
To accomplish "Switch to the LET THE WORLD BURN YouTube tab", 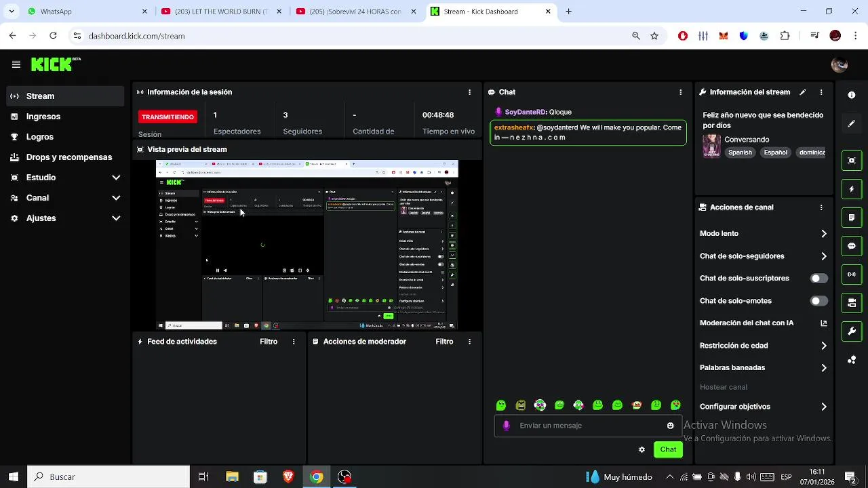I will [x=221, y=12].
